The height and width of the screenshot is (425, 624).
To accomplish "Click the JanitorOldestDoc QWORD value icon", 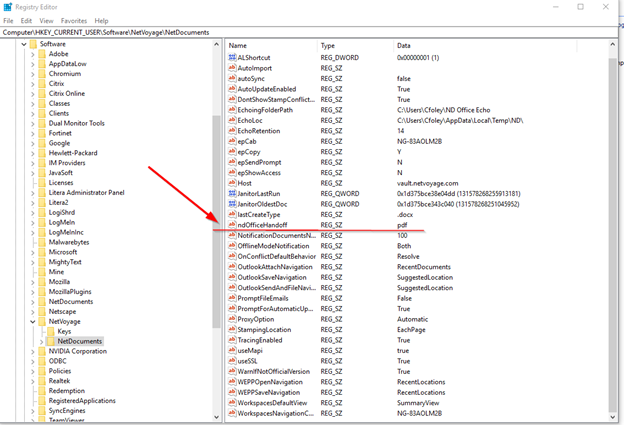I will point(232,204).
